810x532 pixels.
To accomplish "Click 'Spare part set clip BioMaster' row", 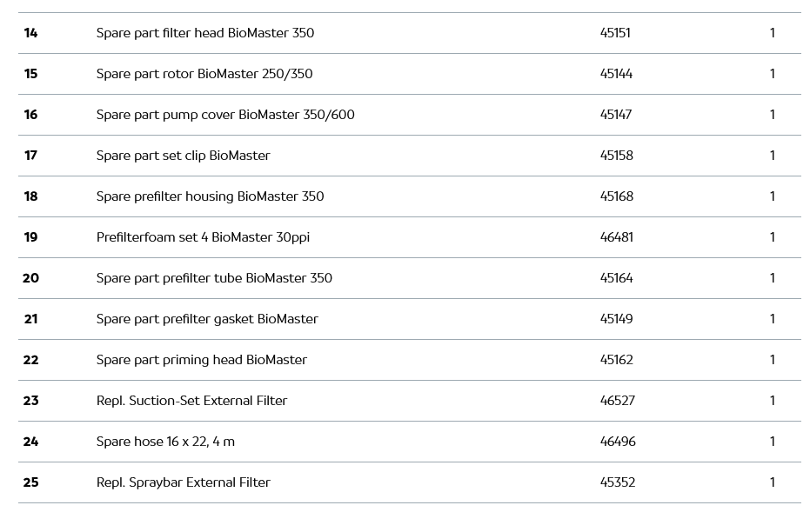I will (183, 156).
